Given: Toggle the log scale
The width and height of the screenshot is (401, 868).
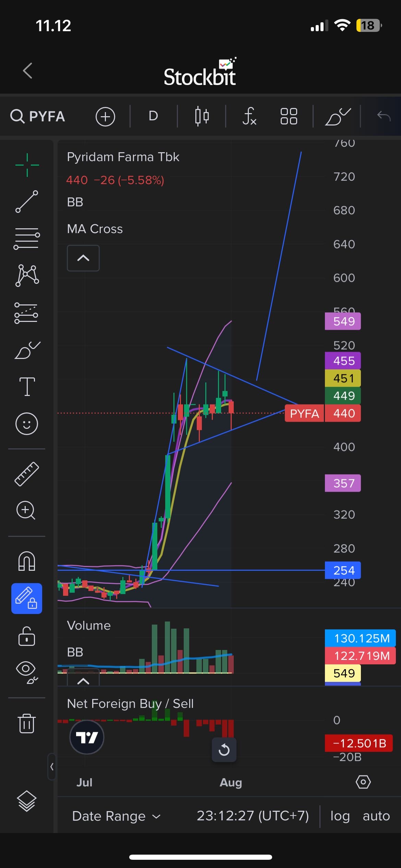Looking at the screenshot, I should pos(340,816).
